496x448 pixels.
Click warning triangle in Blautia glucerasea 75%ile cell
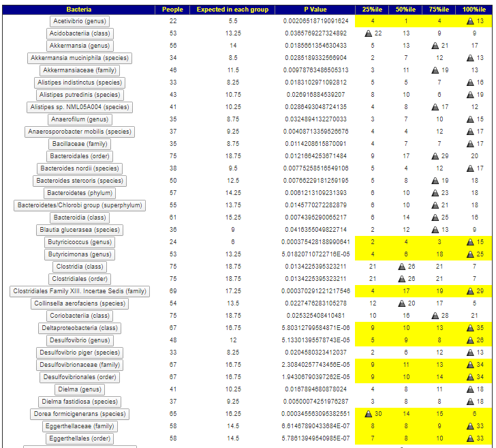pos(433,230)
